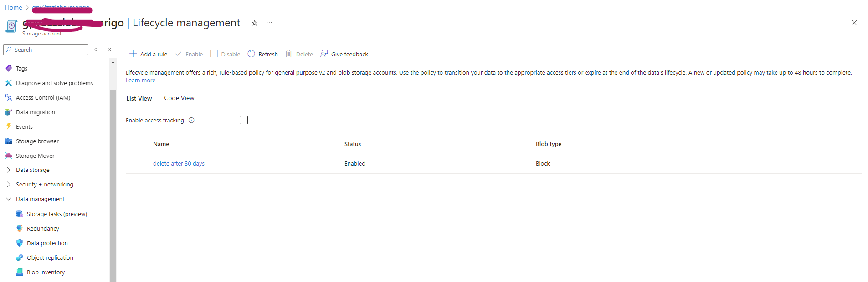868x282 pixels.
Task: Click the Disable checkbox toolbar item
Action: click(225, 54)
